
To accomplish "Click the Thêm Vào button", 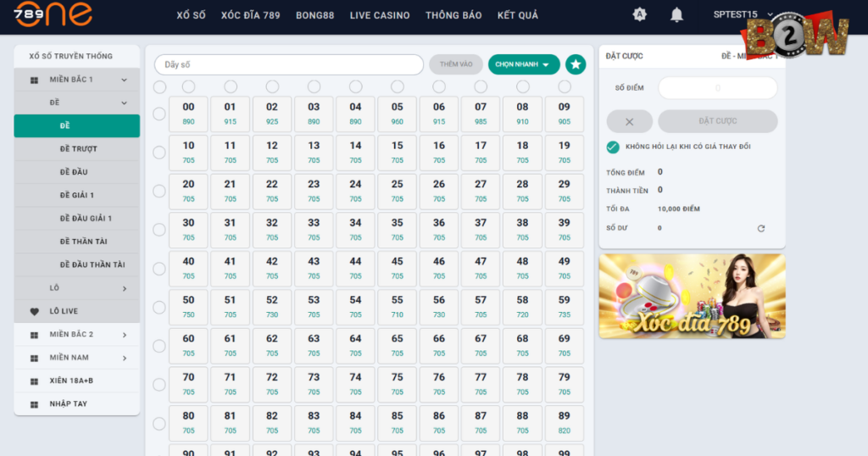I will (456, 64).
